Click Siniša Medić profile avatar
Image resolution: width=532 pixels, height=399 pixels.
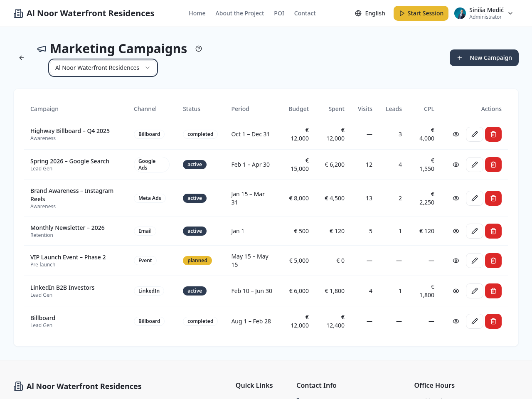coord(460,13)
